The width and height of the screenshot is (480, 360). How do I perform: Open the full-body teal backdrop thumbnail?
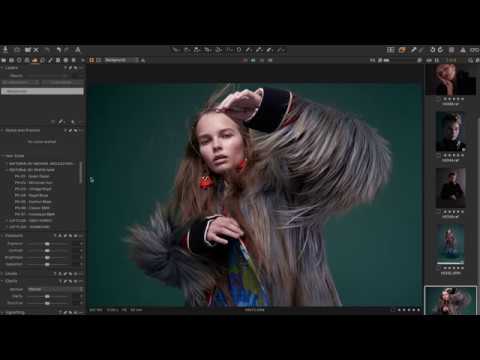click(x=450, y=244)
